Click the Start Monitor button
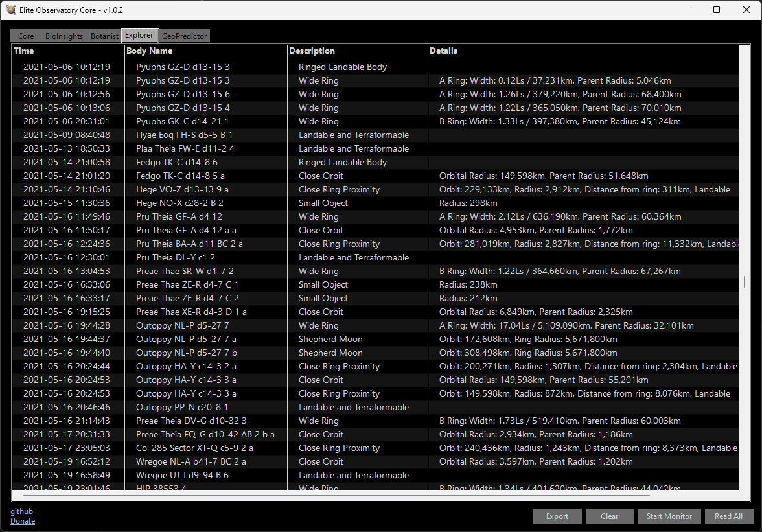 tap(669, 516)
